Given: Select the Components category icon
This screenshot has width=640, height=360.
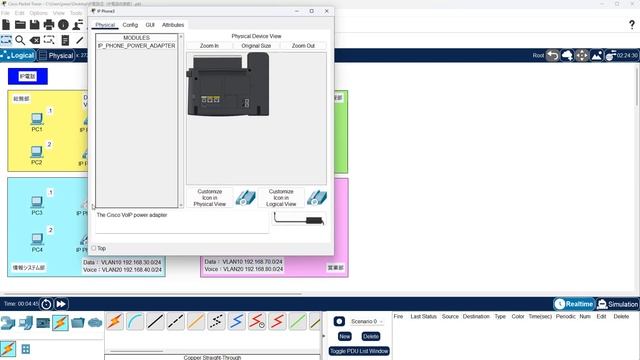Looking at the screenshot, I should [x=43, y=323].
